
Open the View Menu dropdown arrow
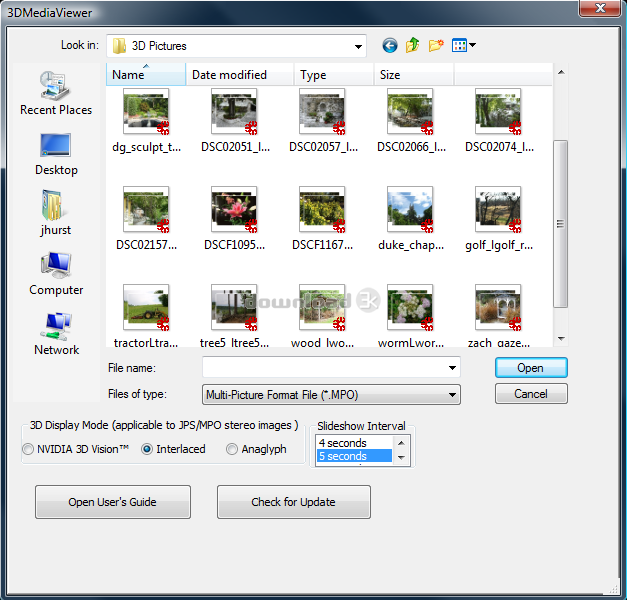tap(472, 45)
